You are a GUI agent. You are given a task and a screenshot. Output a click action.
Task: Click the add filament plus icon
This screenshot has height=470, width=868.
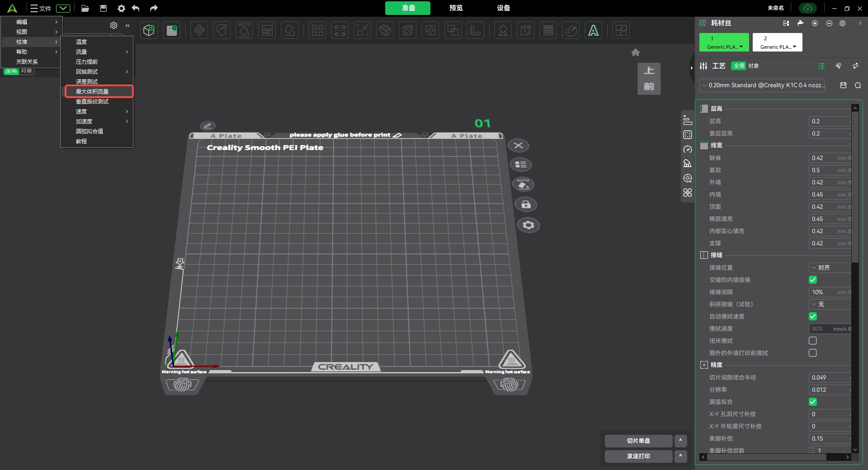[x=815, y=23]
